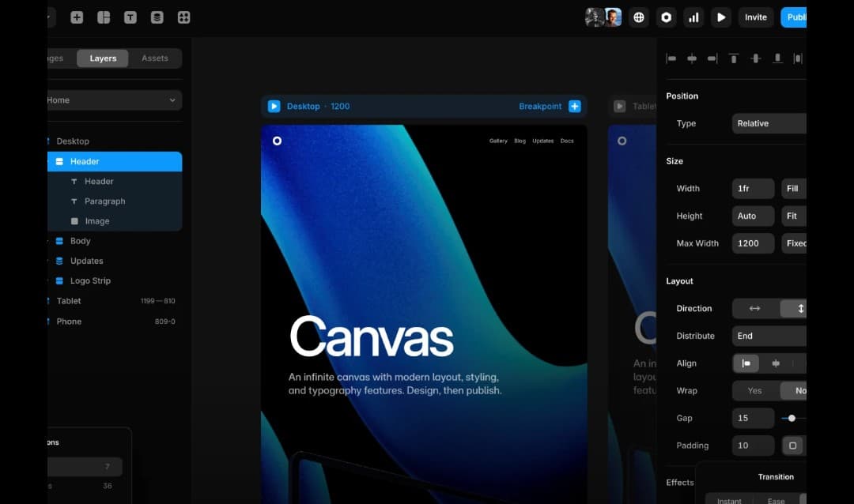
Task: Click the Width 1fr input field
Action: (x=754, y=188)
